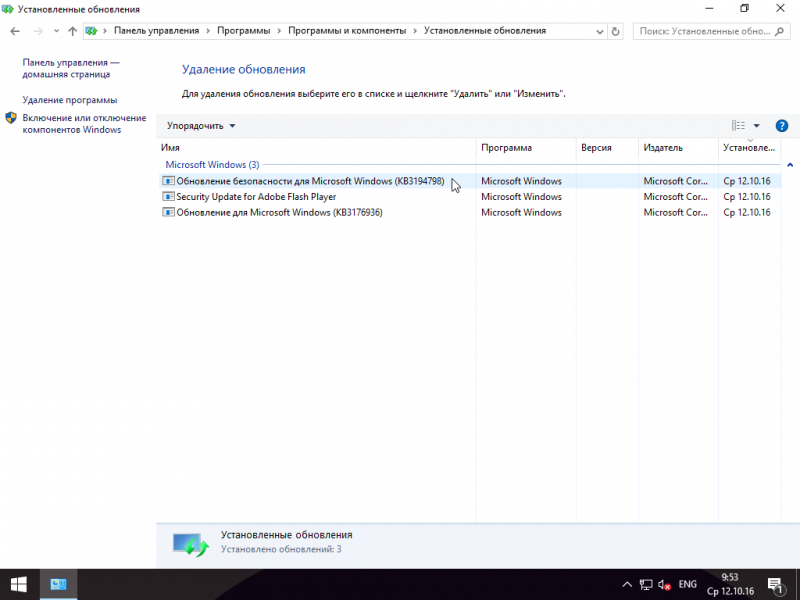Sort by 'Программа' column header

(x=526, y=147)
